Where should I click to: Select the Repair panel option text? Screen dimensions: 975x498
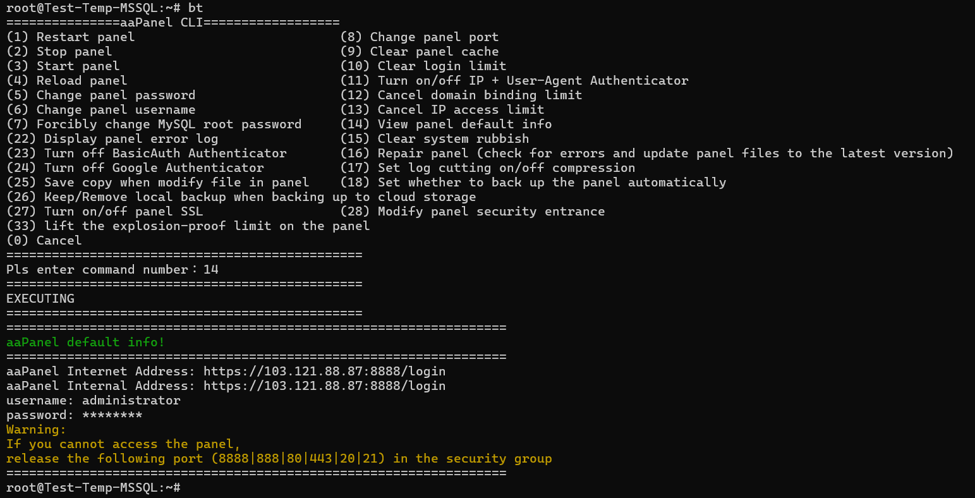coord(647,153)
